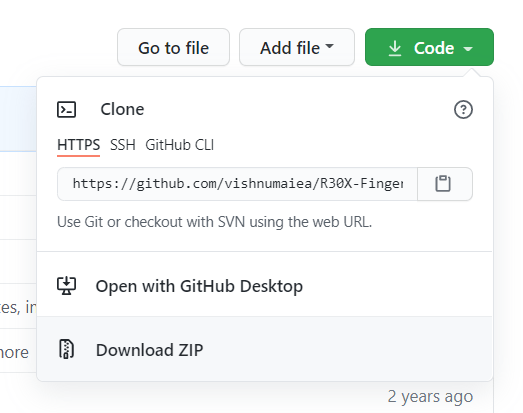Expand the Add file dropdown

[297, 47]
